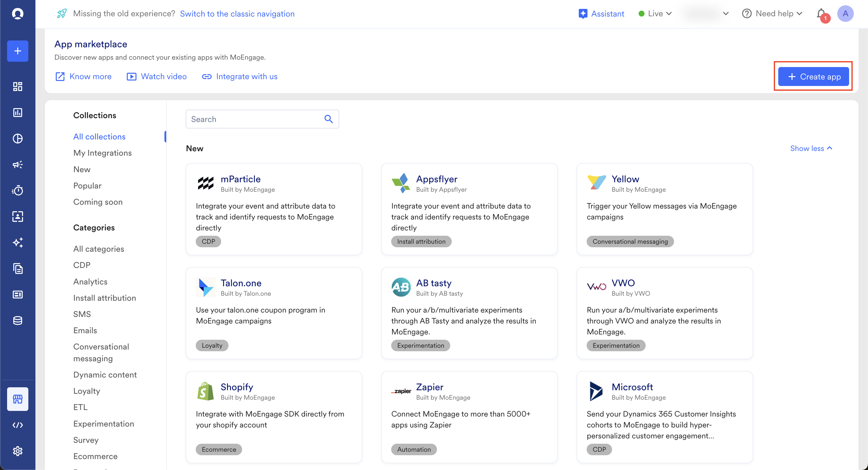Open the settings gear icon in the sidebar

click(x=17, y=451)
